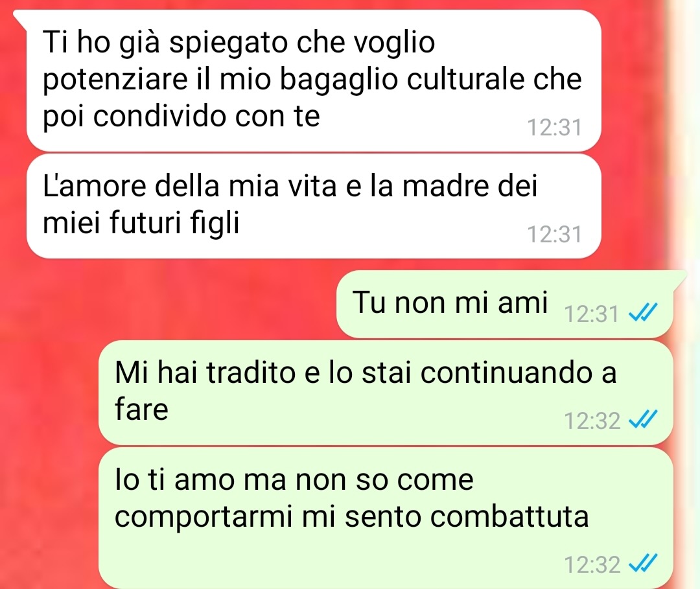The image size is (700, 589).
Task: Click the red chat wallpaper left of 'Tu non mi ami'
Action: point(170,303)
